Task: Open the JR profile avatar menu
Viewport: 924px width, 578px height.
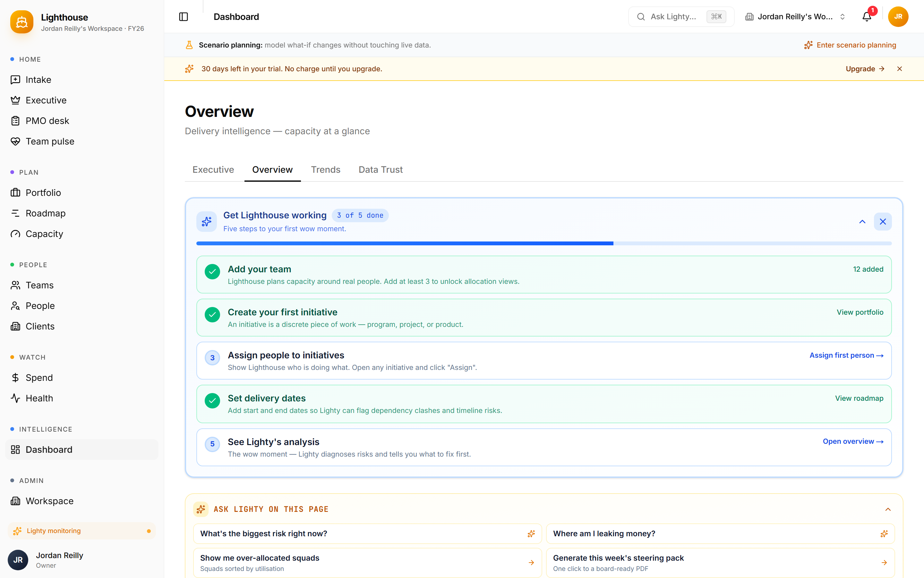Action: 898,17
